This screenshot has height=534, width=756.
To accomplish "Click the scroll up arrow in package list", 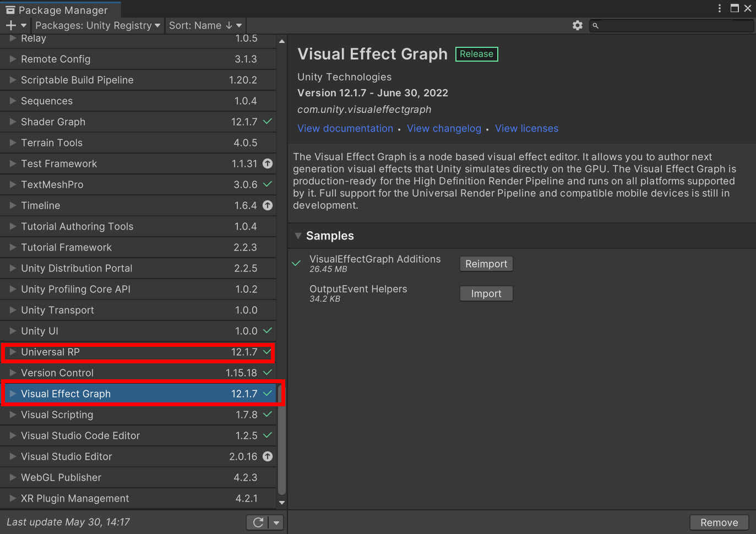I will pyautogui.click(x=282, y=41).
